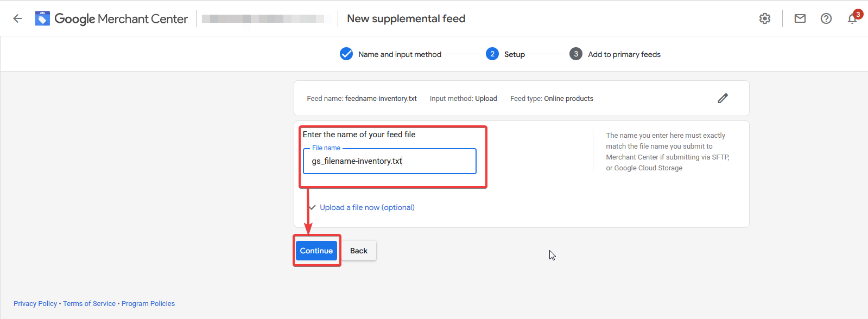Image resolution: width=868 pixels, height=319 pixels.
Task: Open the Program Policies link
Action: point(148,303)
